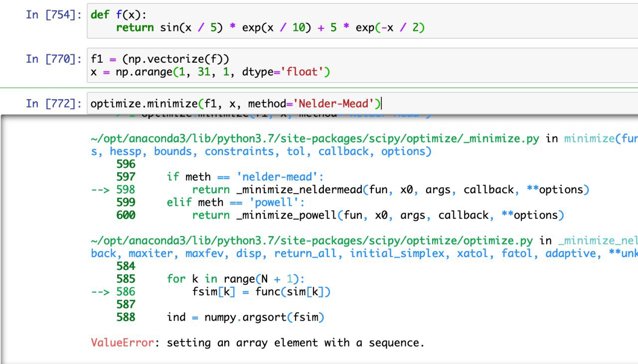Click the In [754] cell prompt
The image size is (638, 364).
tap(54, 14)
